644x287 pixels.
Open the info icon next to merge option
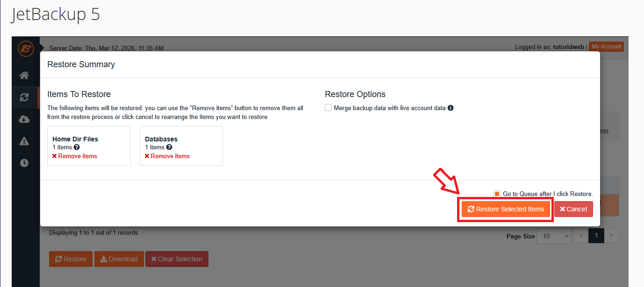[450, 108]
